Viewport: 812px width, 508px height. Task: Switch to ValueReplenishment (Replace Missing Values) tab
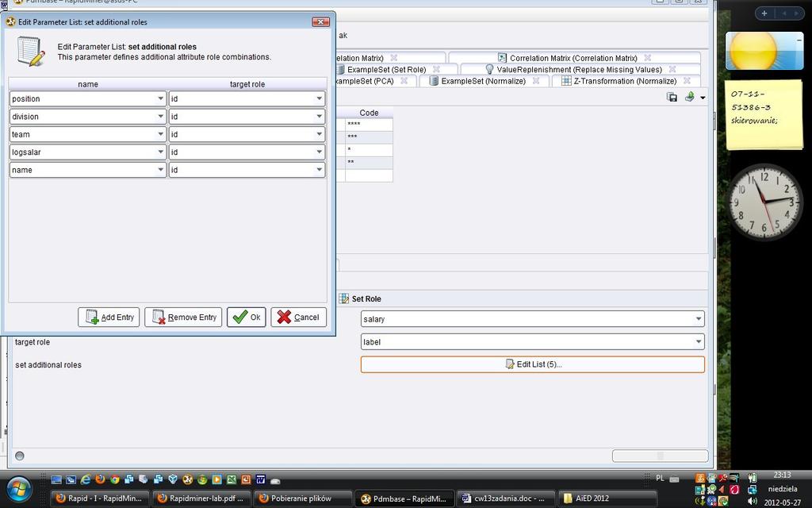579,70
